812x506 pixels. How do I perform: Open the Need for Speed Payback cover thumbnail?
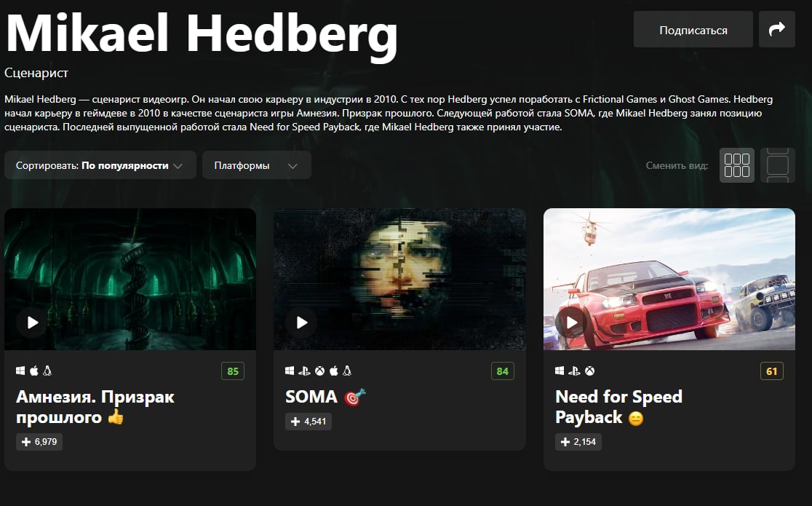tap(669, 279)
